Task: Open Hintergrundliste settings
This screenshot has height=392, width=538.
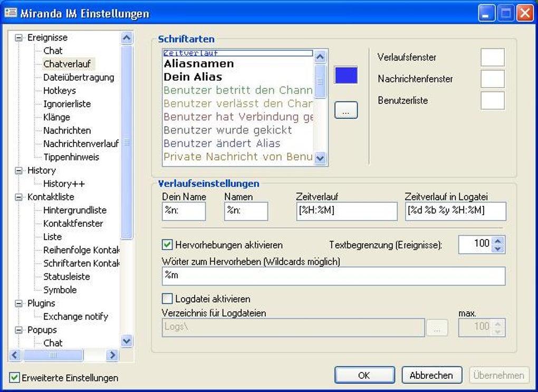Action: (75, 210)
